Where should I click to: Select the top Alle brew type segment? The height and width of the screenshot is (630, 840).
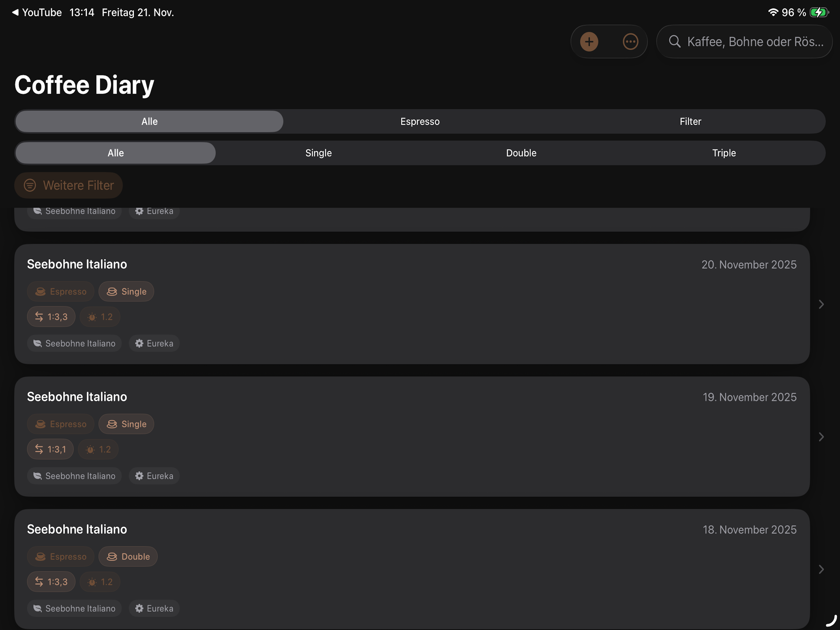coord(149,121)
